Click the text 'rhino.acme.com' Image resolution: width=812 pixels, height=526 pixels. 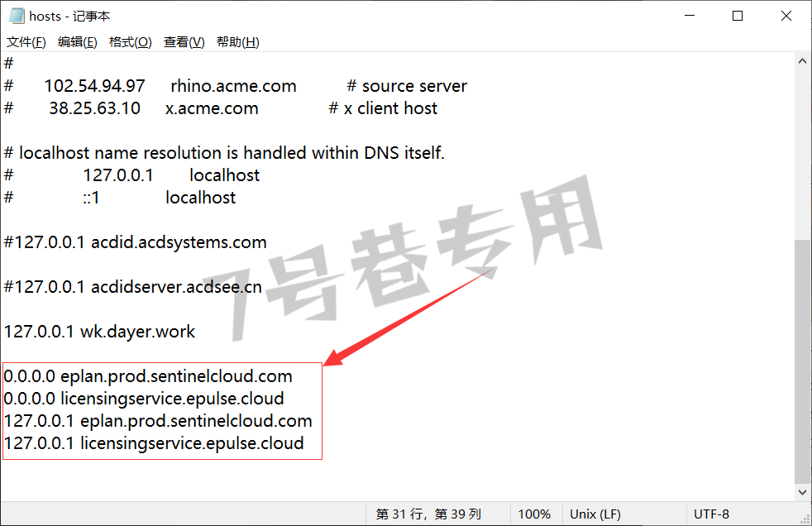pyautogui.click(x=233, y=86)
